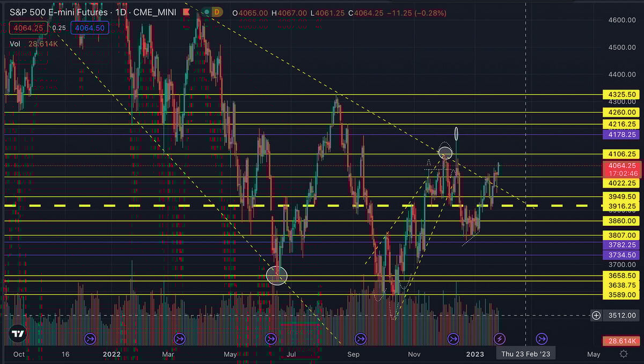
Task: Select the 3860.00 price line label
Action: coord(622,220)
